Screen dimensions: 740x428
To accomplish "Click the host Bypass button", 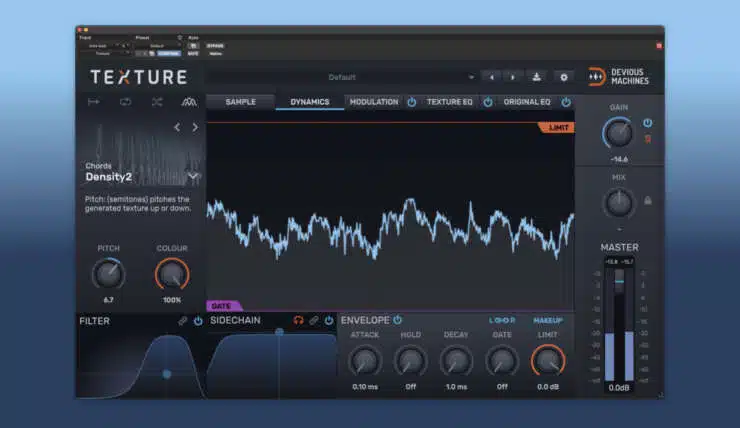I will [215, 46].
